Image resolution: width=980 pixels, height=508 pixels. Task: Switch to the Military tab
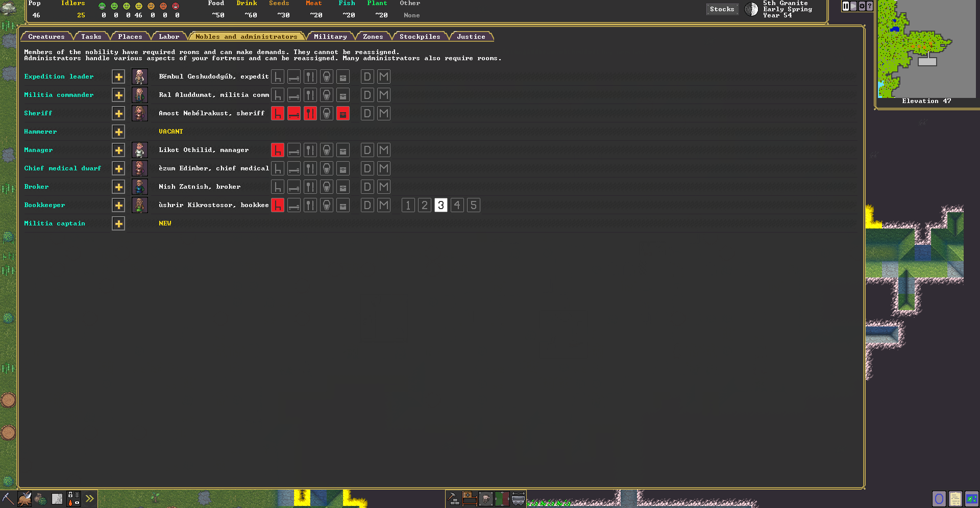(330, 37)
